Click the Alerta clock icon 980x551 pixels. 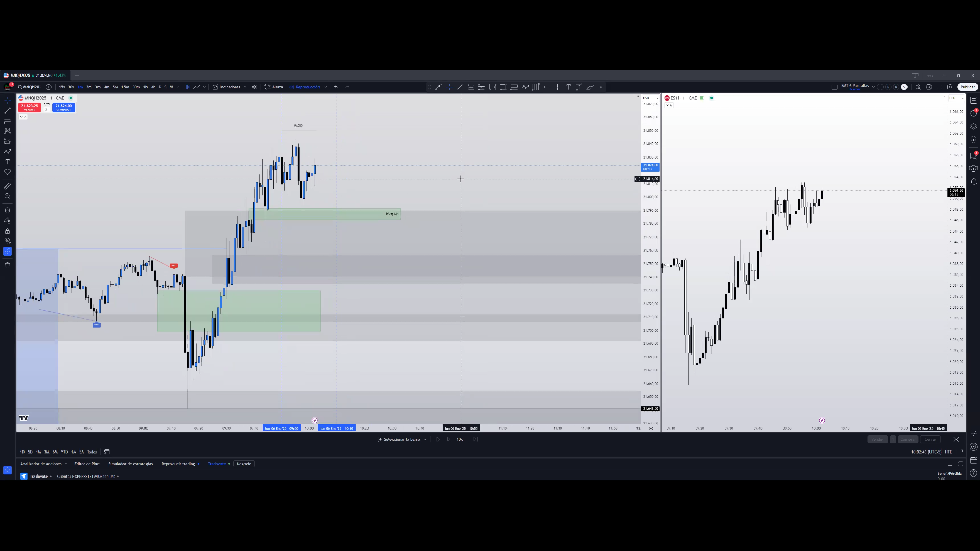tap(267, 87)
